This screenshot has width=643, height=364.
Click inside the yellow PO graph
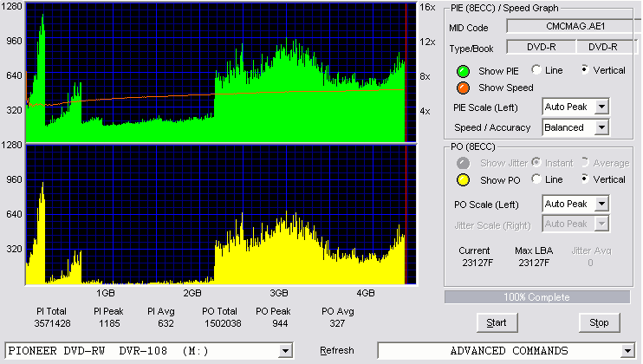click(221, 214)
